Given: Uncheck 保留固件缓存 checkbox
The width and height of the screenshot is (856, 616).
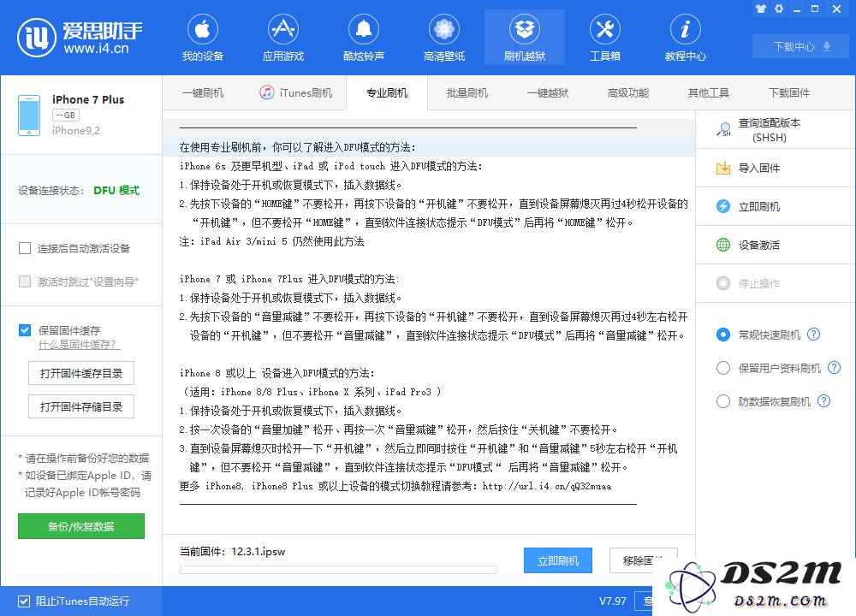Looking at the screenshot, I should click(25, 330).
